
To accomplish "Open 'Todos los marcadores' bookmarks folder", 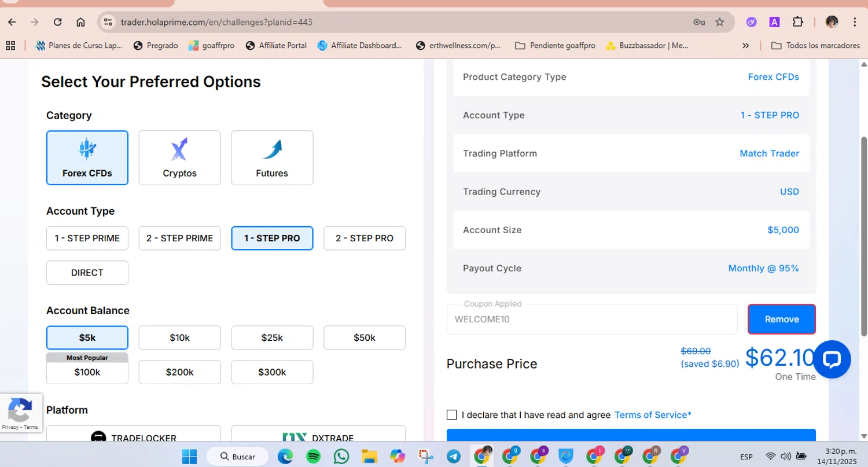I will pos(815,45).
